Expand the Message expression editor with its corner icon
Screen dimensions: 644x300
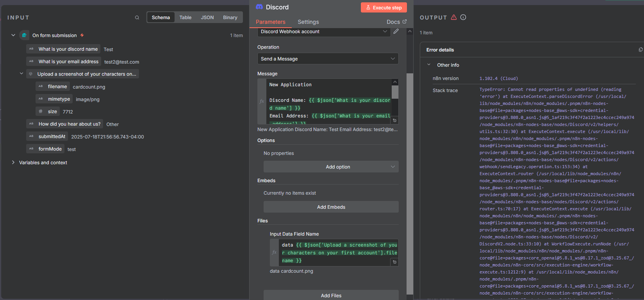point(394,121)
